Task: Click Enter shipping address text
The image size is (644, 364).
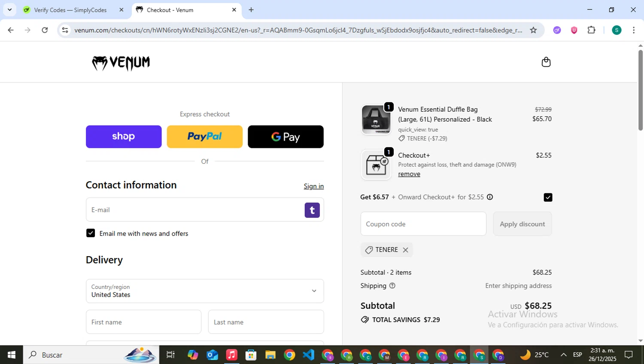Action: pos(518,286)
